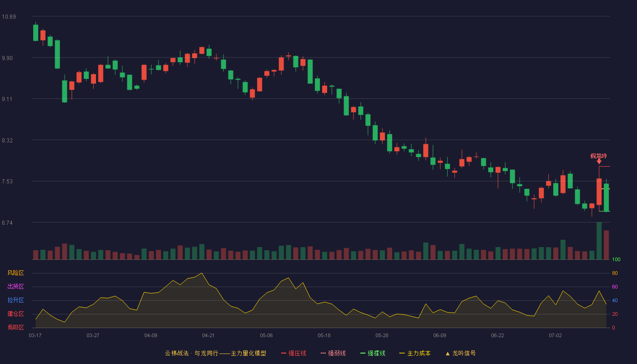Click the 05-28 date label

pos(382,335)
